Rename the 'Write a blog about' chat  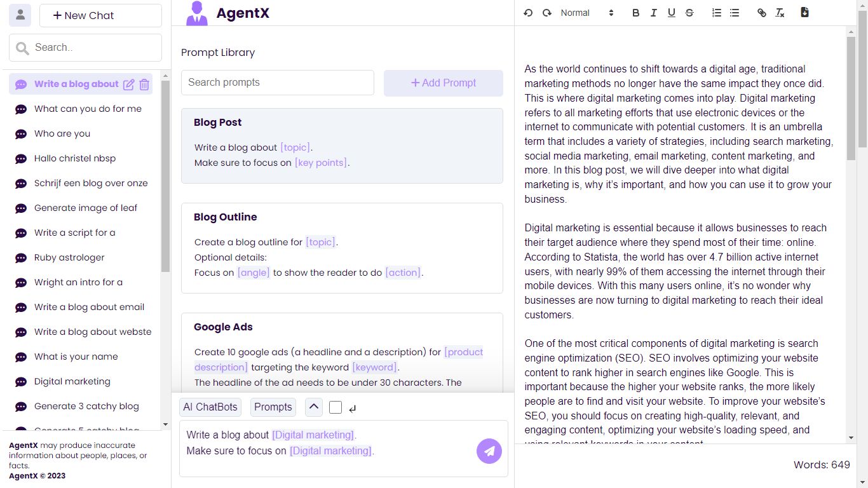(128, 83)
